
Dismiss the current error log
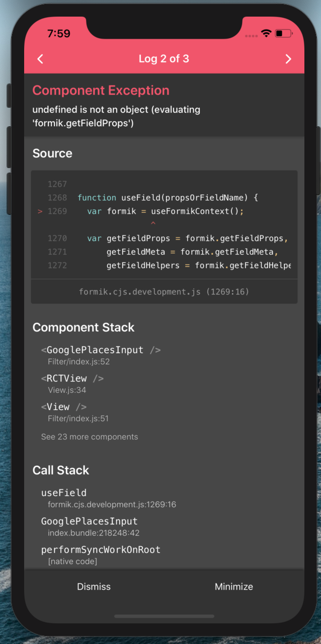tap(94, 586)
